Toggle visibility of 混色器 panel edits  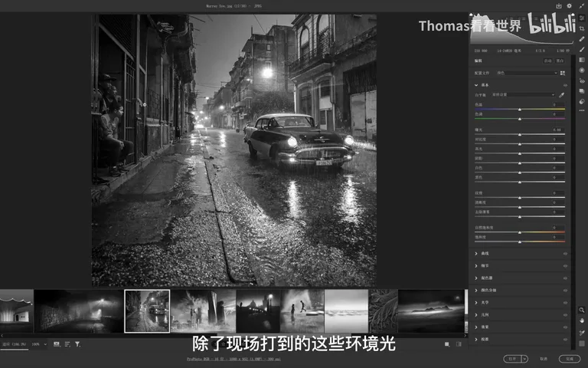(565, 278)
